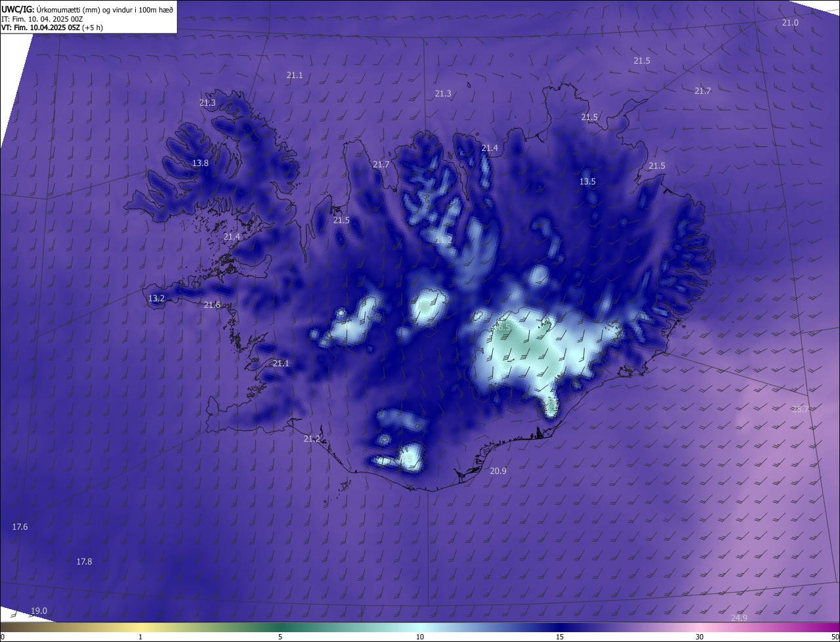The height and width of the screenshot is (642, 840).
Task: Click the colorbar tick labeled 30
Action: click(x=700, y=637)
